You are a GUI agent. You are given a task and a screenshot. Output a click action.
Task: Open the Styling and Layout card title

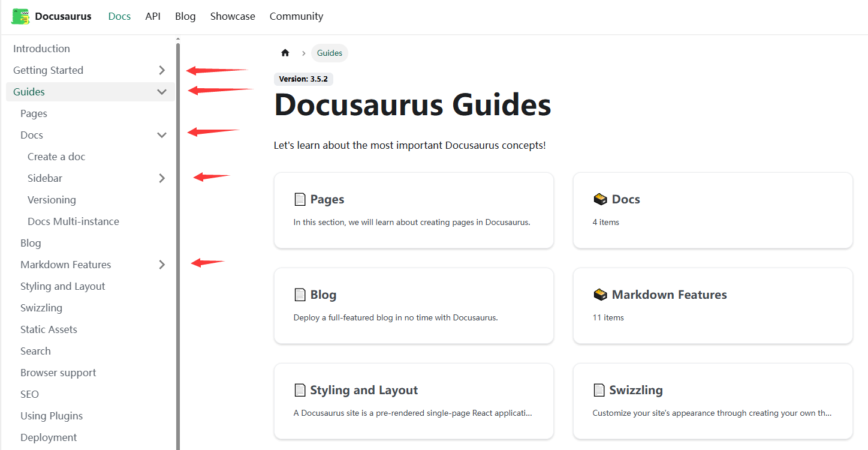pyautogui.click(x=364, y=390)
